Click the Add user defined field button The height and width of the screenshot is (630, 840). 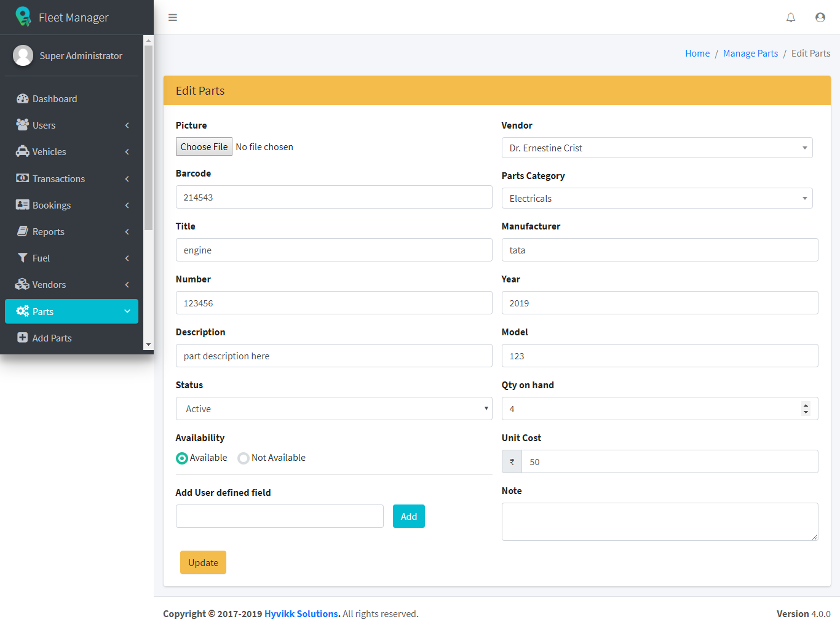point(409,516)
